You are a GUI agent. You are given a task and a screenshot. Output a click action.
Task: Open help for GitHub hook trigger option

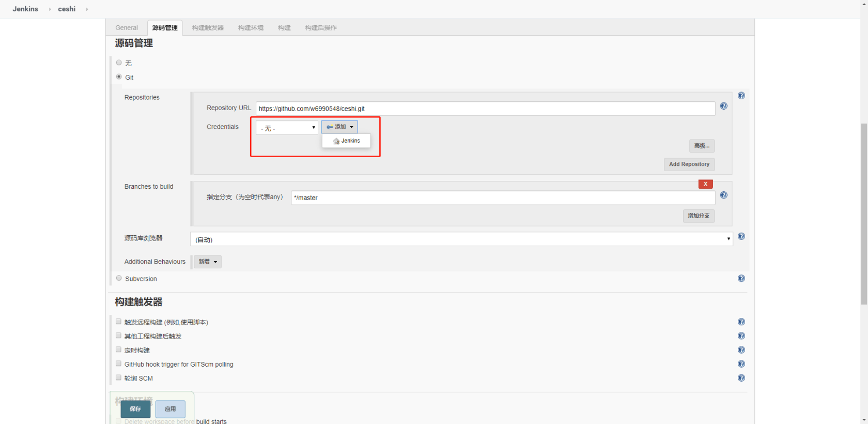click(x=741, y=364)
